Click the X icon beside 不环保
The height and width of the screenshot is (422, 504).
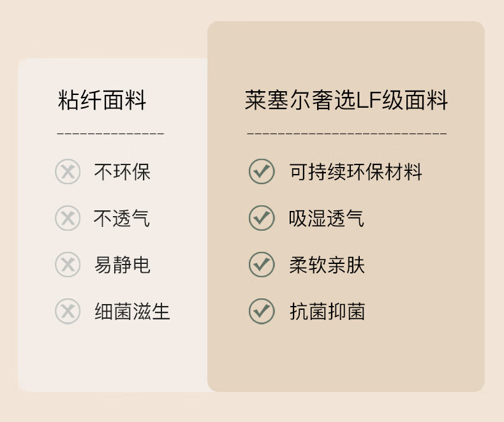(x=68, y=172)
